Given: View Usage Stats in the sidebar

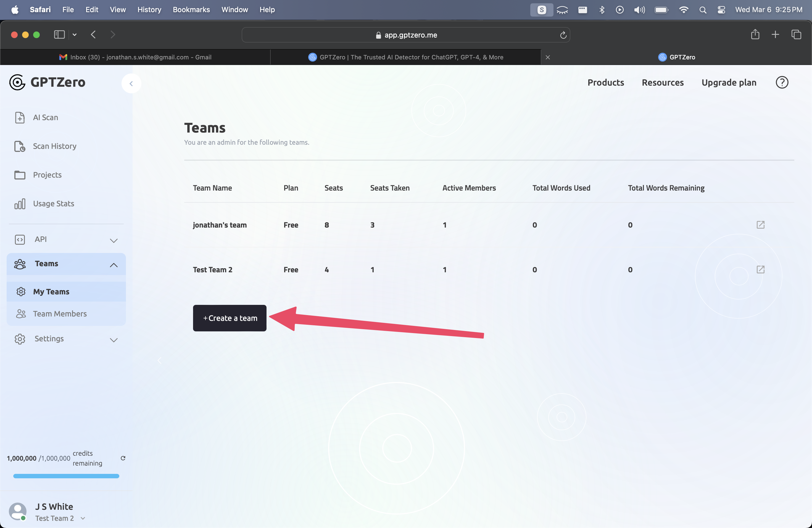Looking at the screenshot, I should click(x=54, y=204).
